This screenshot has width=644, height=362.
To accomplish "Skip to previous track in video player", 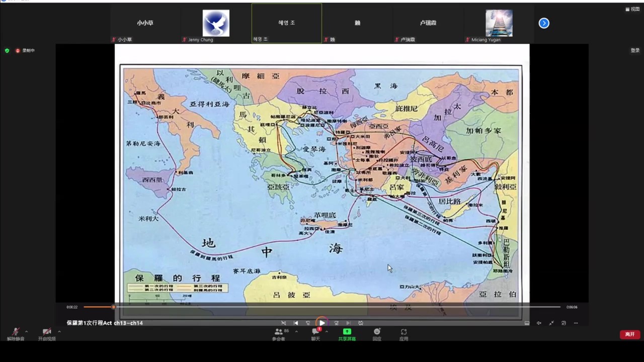I will (x=296, y=323).
